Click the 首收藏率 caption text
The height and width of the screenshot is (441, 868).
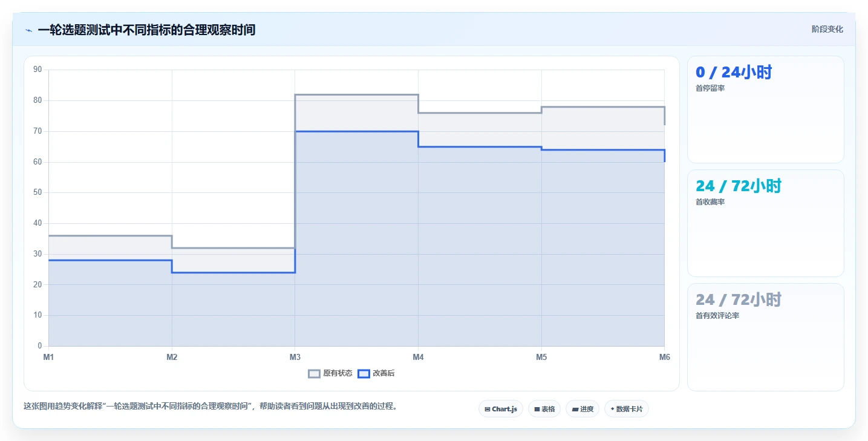pyautogui.click(x=710, y=202)
